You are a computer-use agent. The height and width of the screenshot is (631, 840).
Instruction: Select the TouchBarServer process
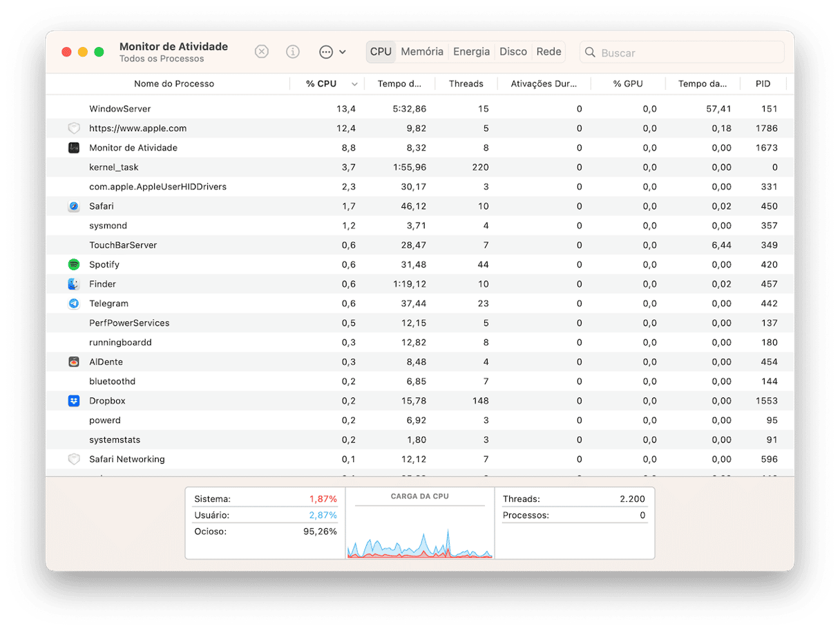pyautogui.click(x=420, y=245)
